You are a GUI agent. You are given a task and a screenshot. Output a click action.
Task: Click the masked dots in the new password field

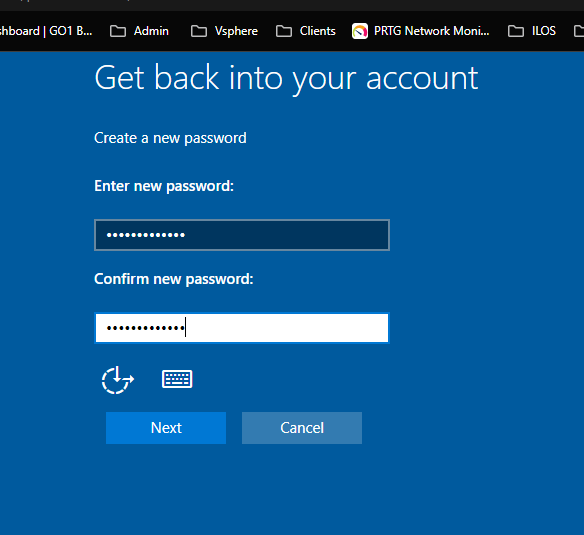[146, 235]
